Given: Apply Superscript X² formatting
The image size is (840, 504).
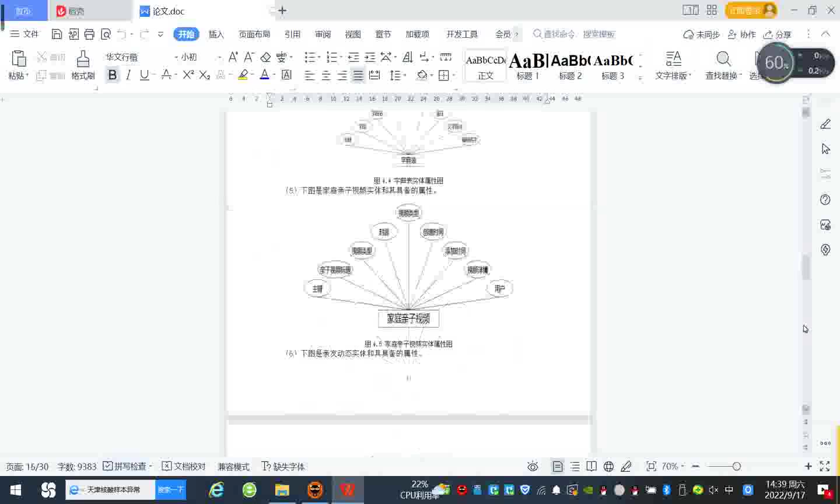Looking at the screenshot, I should [x=188, y=75].
